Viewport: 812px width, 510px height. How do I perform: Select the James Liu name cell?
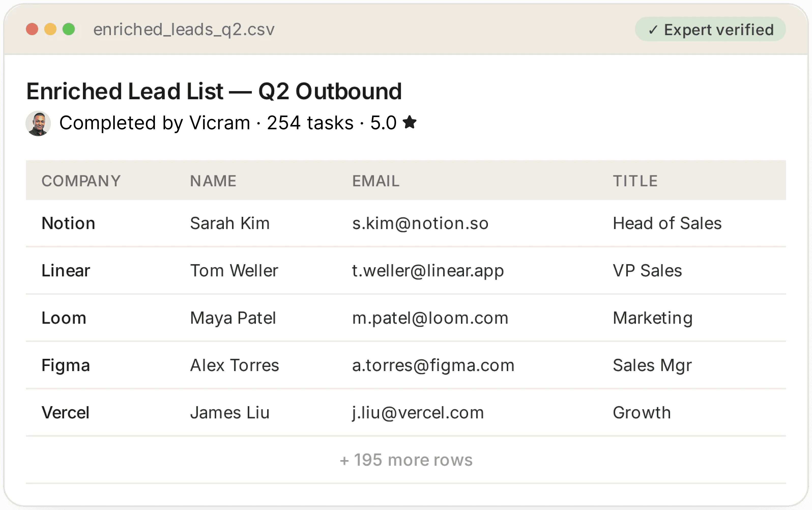pyautogui.click(x=230, y=413)
